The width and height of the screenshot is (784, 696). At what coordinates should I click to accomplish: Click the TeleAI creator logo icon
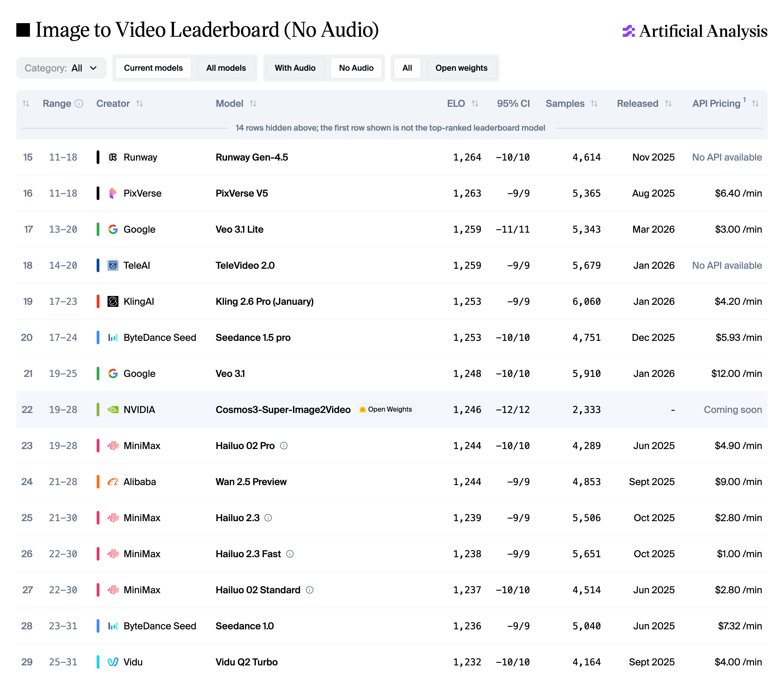[x=113, y=265]
